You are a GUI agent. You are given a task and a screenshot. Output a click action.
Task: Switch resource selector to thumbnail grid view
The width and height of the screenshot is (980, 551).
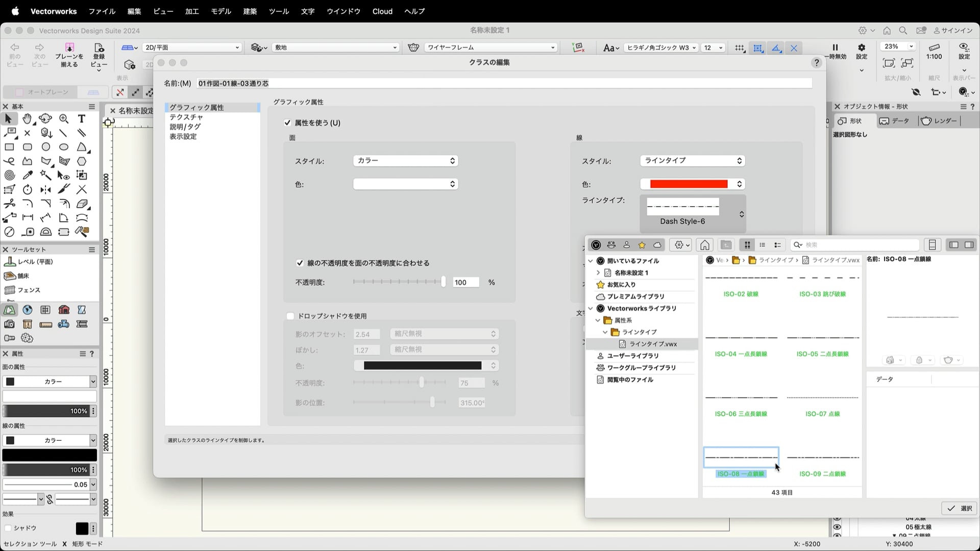pyautogui.click(x=747, y=245)
